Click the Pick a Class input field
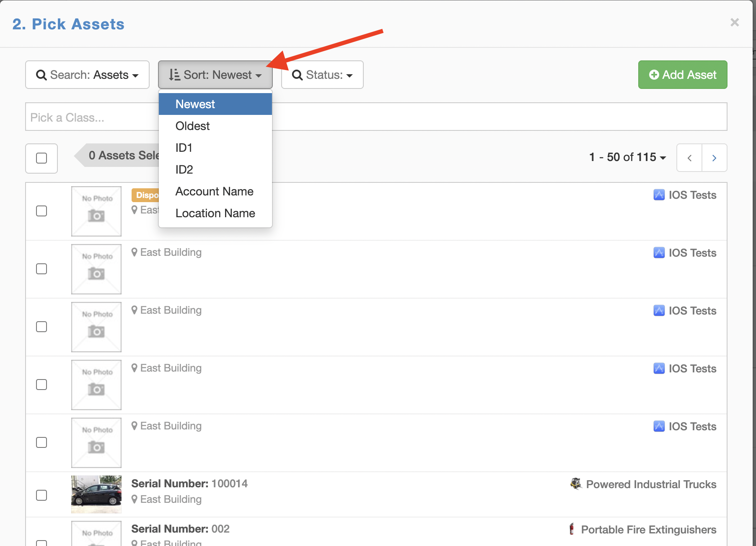The height and width of the screenshot is (546, 756). tap(376, 117)
